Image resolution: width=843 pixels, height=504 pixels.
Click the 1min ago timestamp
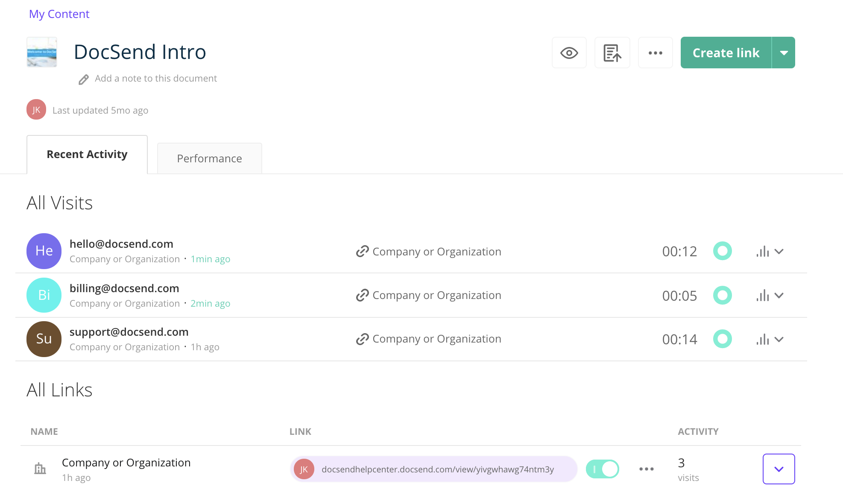[x=210, y=259]
